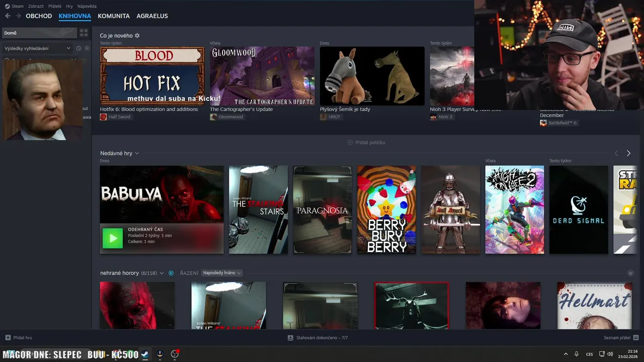The width and height of the screenshot is (644, 362).
Task: Open the volume speaker tray icon
Action: [x=610, y=354]
